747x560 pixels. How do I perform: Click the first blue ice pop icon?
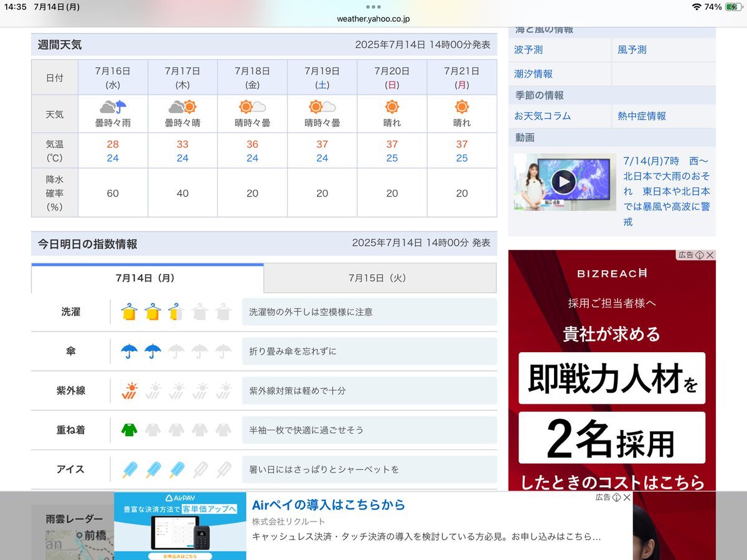click(129, 469)
